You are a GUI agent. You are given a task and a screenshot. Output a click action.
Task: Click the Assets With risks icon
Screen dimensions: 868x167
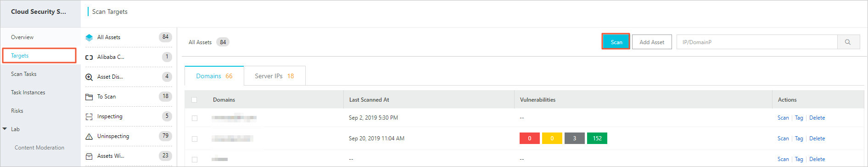click(89, 156)
